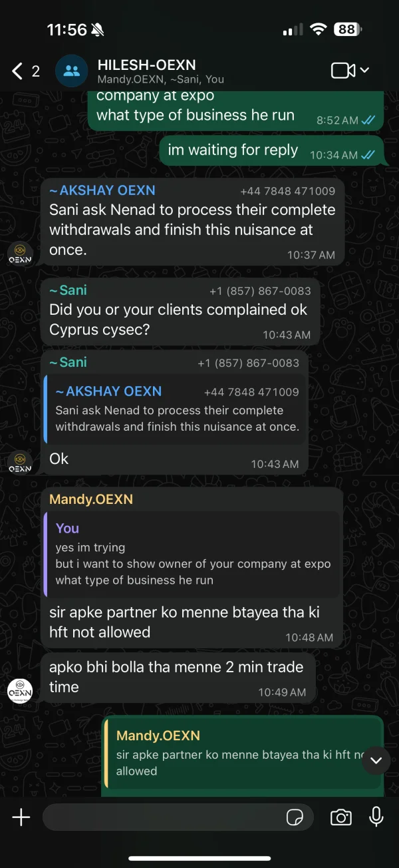Viewport: 399px width, 868px height.
Task: Tap white OEXN avatar beside Mandy's message
Action: point(20,690)
